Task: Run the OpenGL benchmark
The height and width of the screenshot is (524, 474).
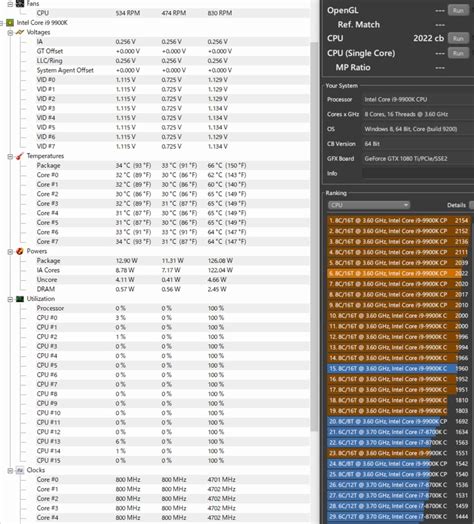Action: 458,10
